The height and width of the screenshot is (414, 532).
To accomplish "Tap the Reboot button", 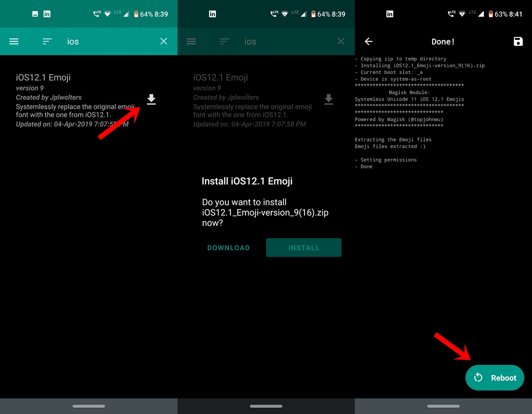I will 495,378.
